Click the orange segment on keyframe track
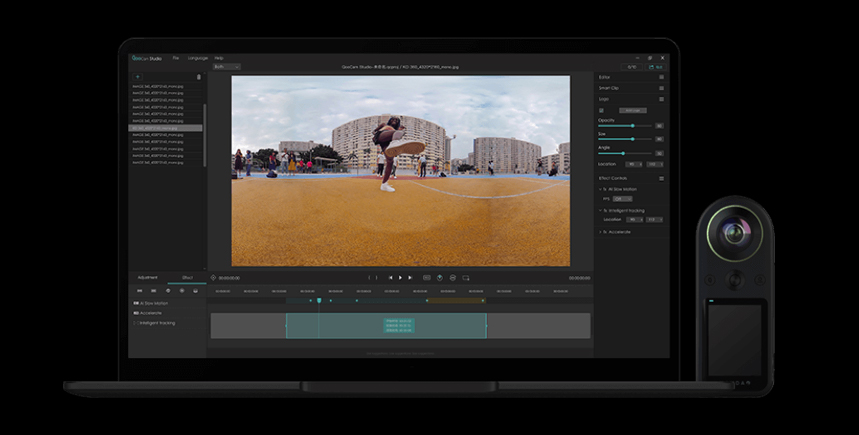This screenshot has height=435, width=859. tap(456, 300)
